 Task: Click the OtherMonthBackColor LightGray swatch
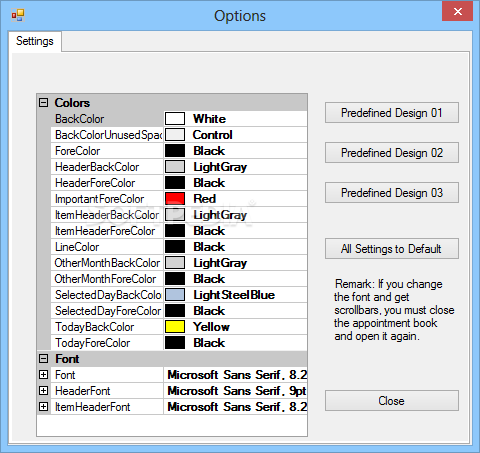(175, 263)
